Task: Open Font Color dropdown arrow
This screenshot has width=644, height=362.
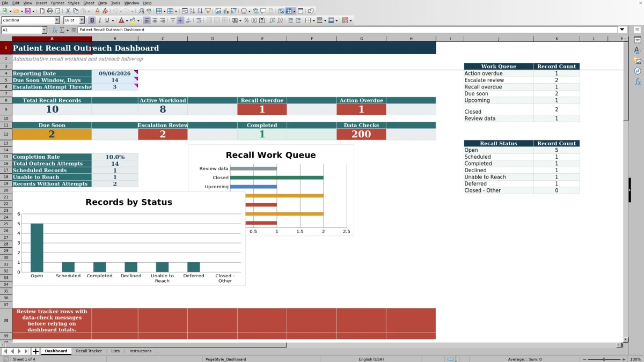Action: (x=127, y=21)
